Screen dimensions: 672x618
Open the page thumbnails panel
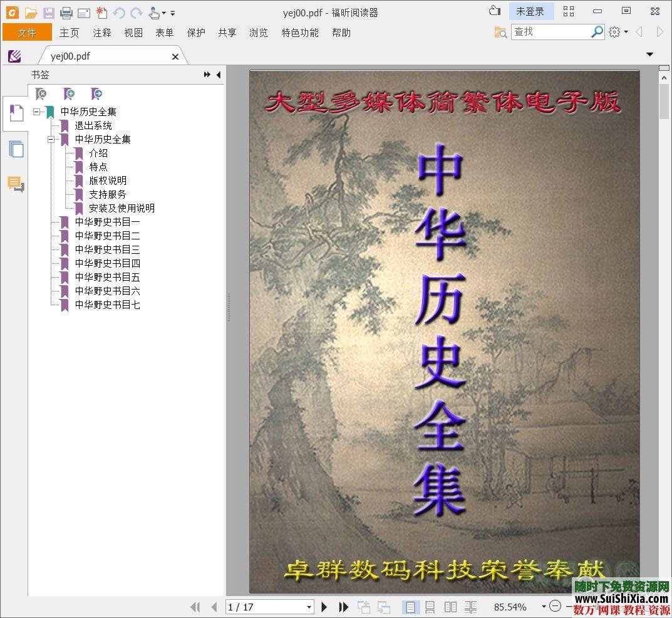16,149
